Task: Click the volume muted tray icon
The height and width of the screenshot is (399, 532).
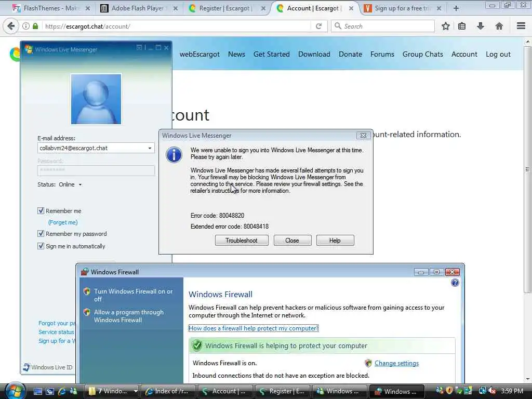Action: [493, 391]
